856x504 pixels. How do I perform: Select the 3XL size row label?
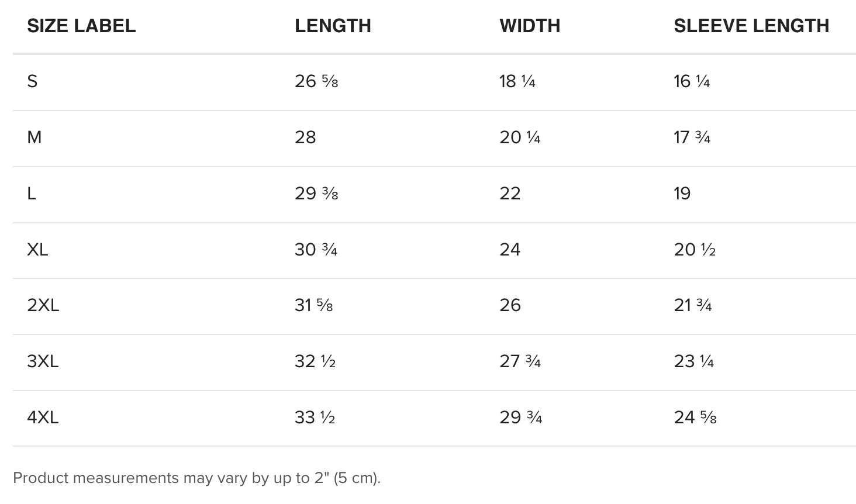(43, 361)
